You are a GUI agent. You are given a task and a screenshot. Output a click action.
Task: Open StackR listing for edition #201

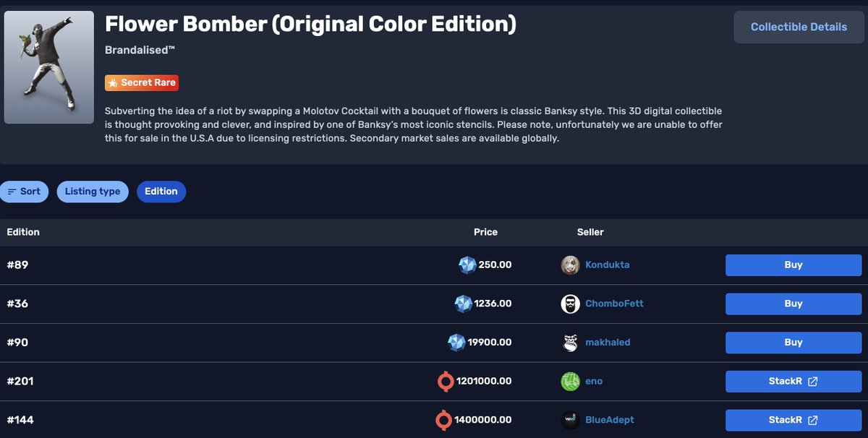pos(793,382)
